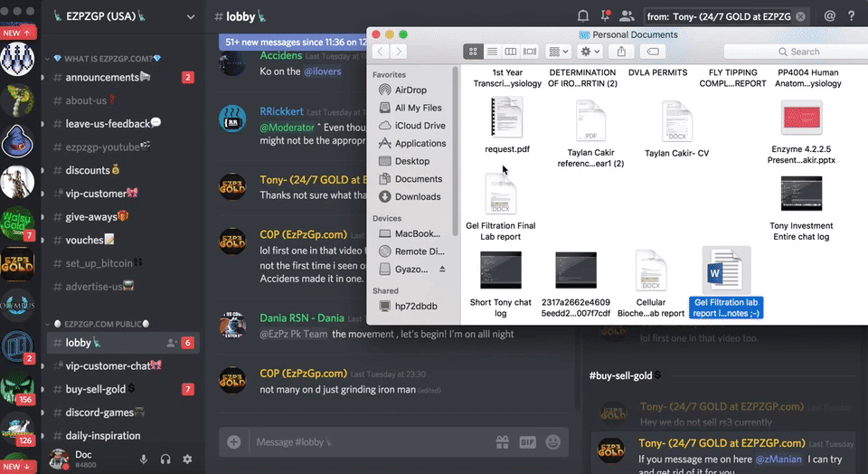Open Discord mentions (@) icon
This screenshot has width=868, height=474.
tap(829, 16)
